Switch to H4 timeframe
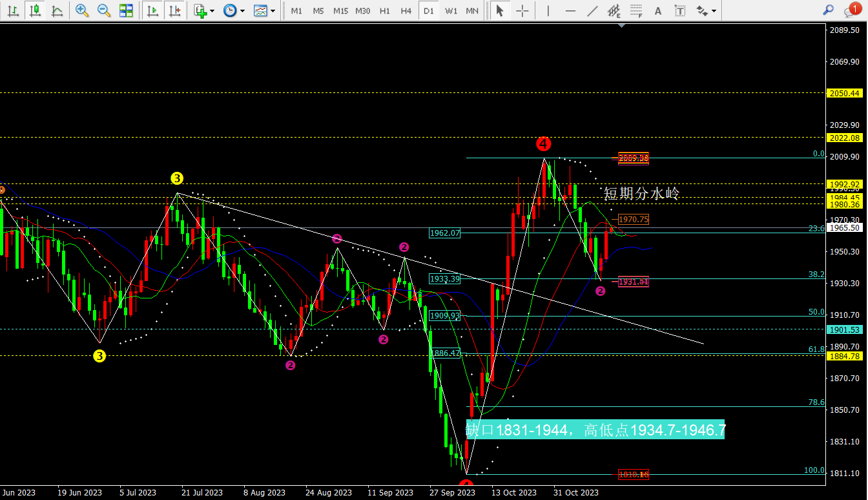Viewport: 868px width, 500px height. coord(406,11)
